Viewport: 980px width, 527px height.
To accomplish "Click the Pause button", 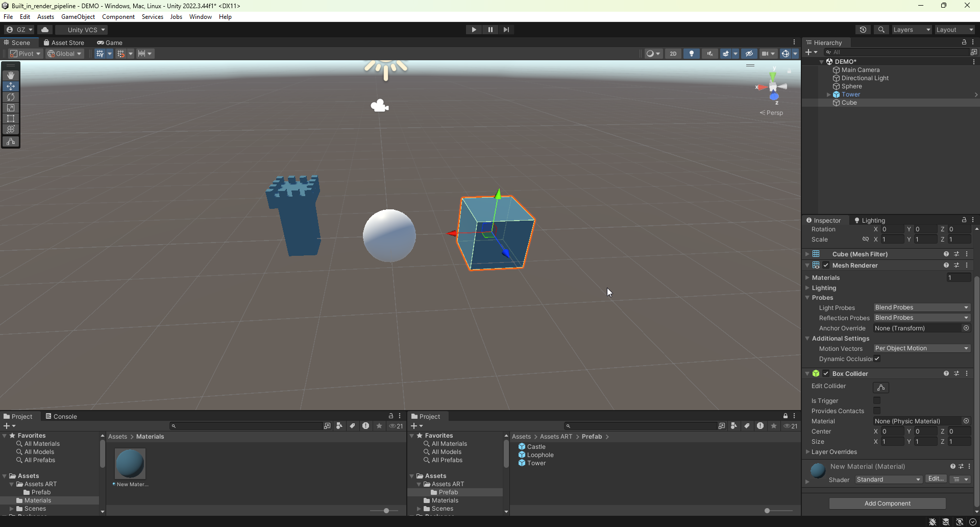I will click(x=490, y=30).
